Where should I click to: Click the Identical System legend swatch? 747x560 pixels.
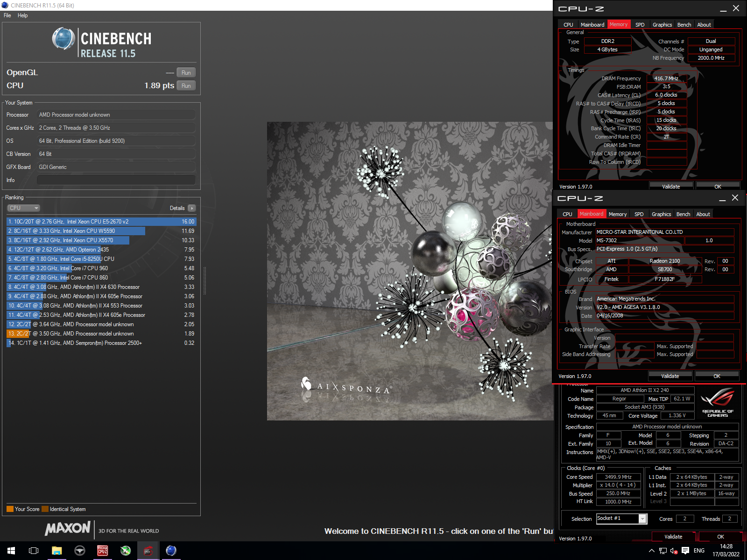click(45, 509)
